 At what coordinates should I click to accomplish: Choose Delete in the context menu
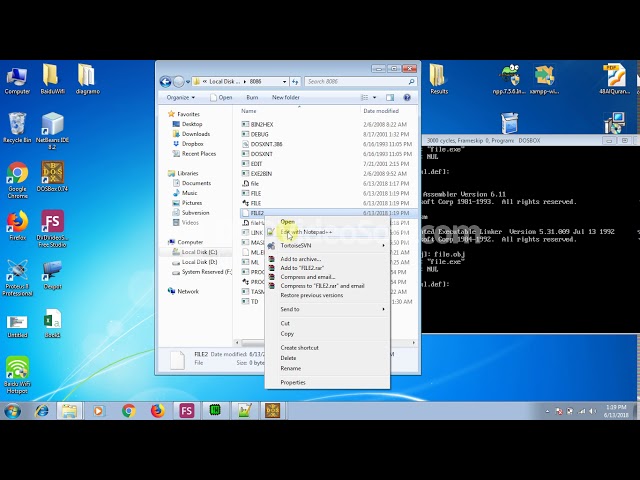[327, 358]
